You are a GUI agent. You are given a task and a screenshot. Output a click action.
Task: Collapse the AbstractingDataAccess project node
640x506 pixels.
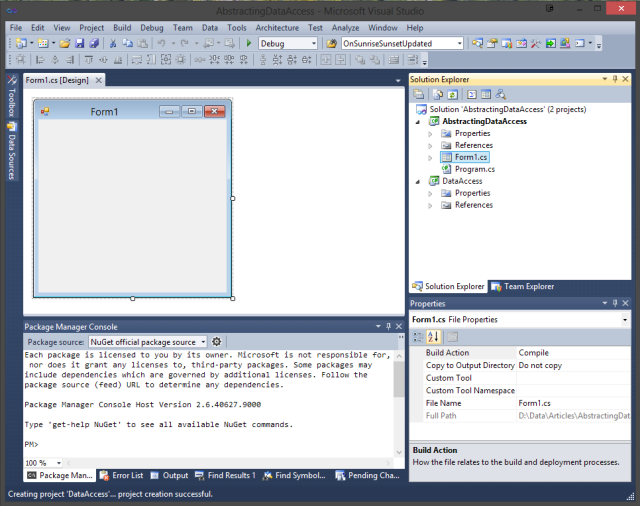tap(418, 122)
